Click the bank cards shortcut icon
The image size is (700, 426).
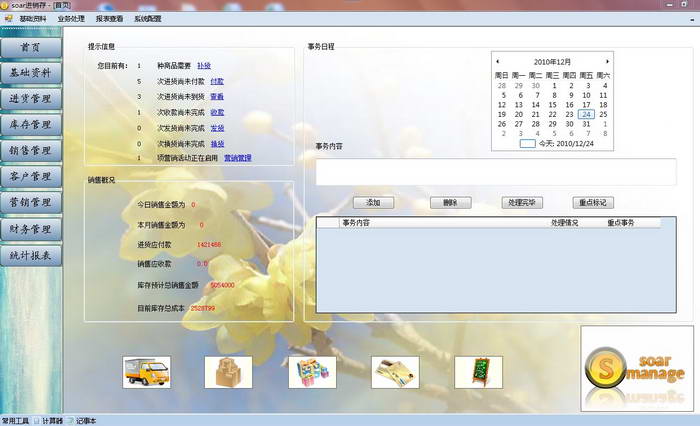point(395,372)
